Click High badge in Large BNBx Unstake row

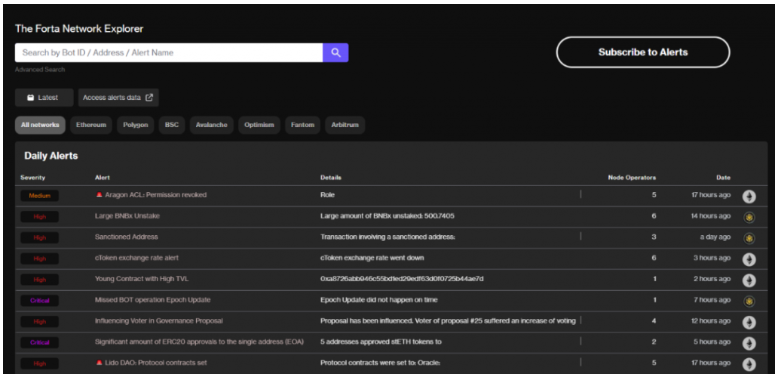click(x=40, y=217)
